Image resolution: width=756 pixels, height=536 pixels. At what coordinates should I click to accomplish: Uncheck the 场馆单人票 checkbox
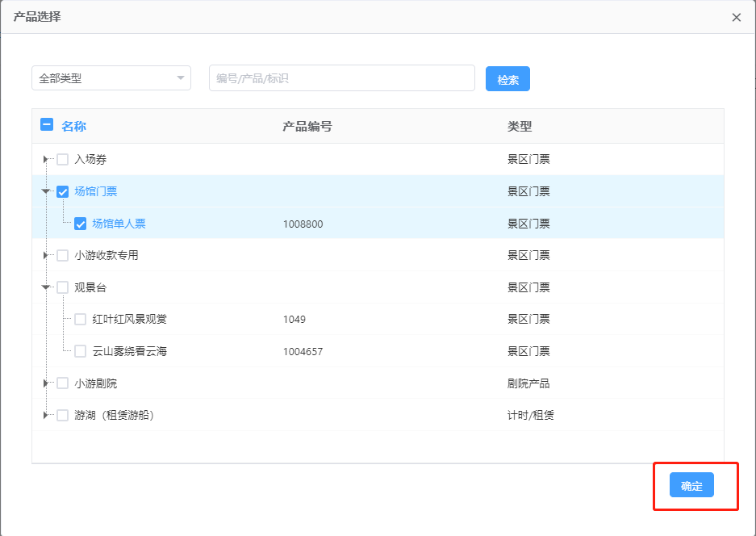click(81, 224)
